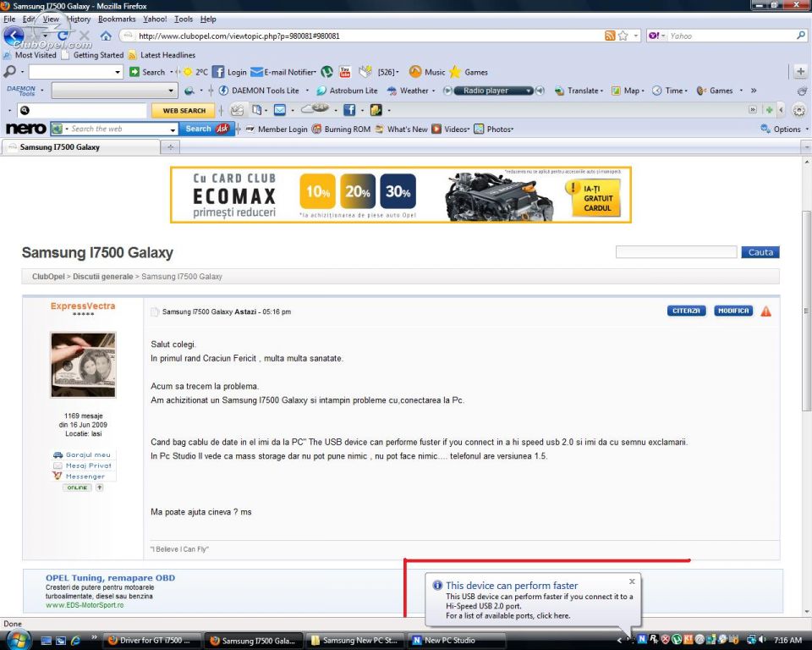Open the Firefox home page icon
The height and width of the screenshot is (650, 812).
[106, 36]
